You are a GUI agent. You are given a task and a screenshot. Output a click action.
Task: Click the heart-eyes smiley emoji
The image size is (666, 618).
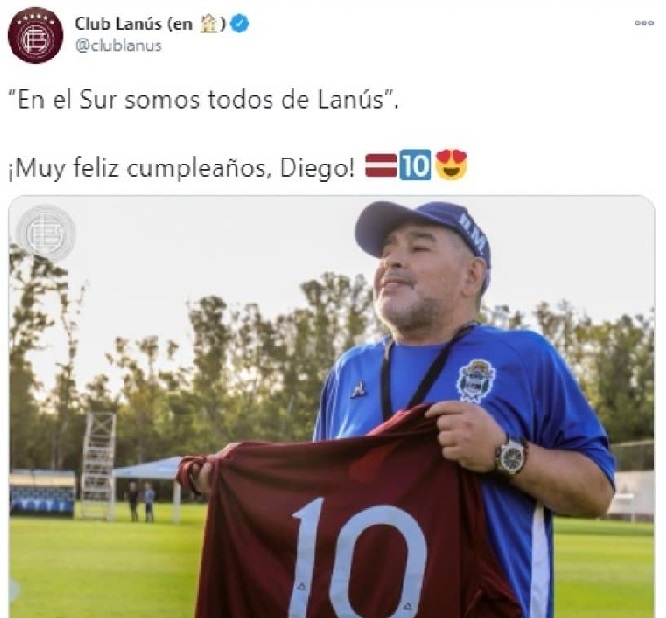tap(451, 165)
